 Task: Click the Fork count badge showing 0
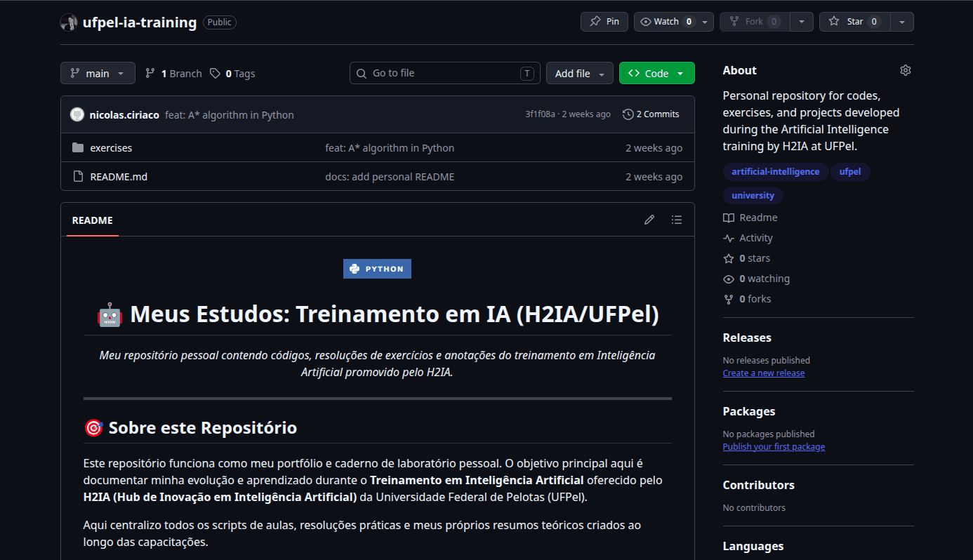pyautogui.click(x=774, y=22)
